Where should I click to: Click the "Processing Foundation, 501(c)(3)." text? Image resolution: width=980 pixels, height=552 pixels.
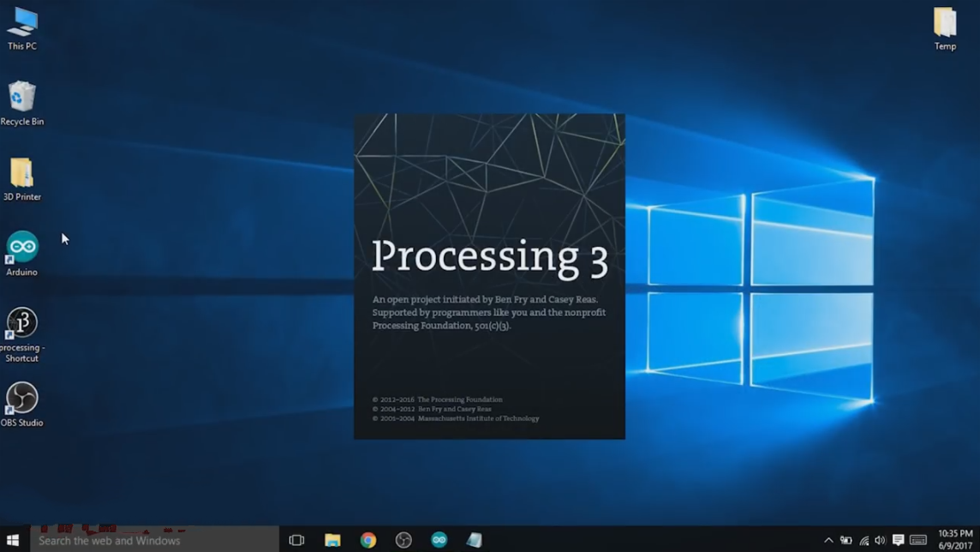442,326
